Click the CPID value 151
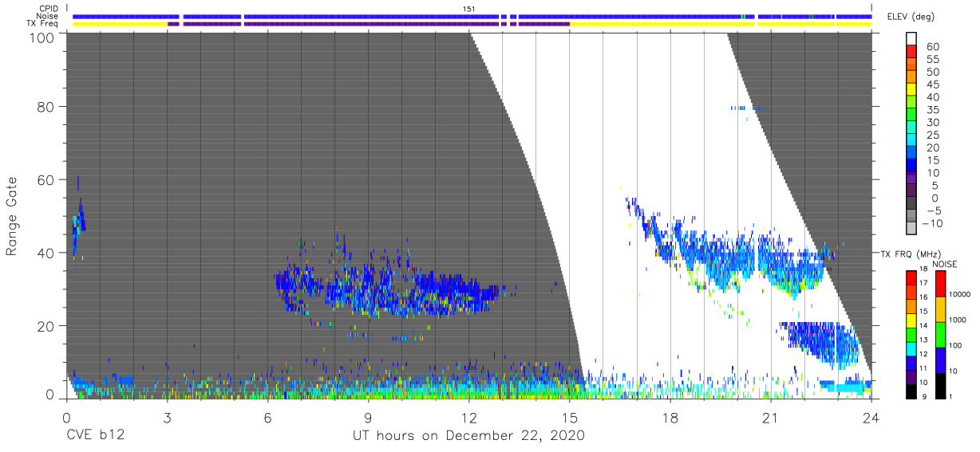Viewport: 980px width, 452px height. click(x=469, y=9)
